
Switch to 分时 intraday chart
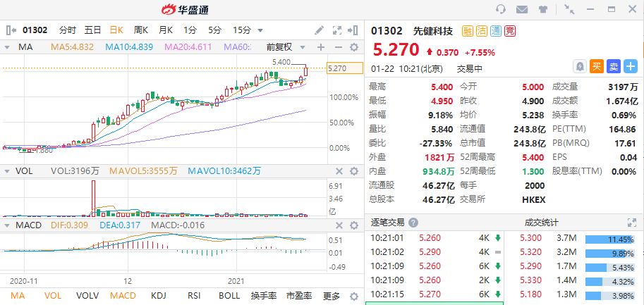(x=67, y=30)
